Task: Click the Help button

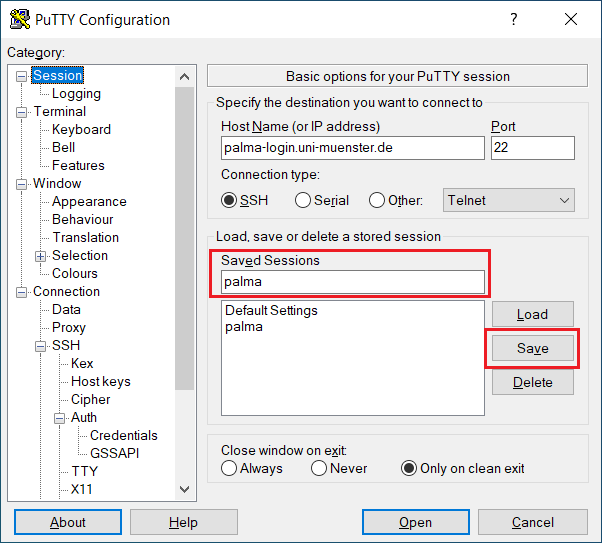Action: 184,522
